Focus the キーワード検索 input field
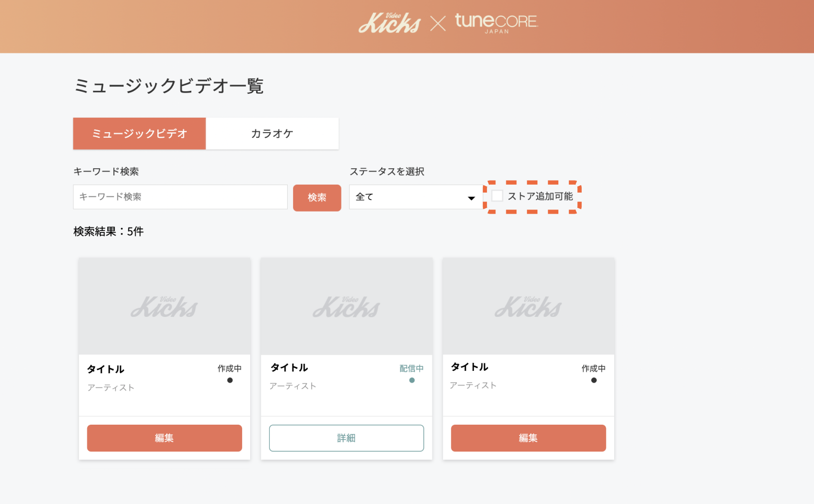 click(180, 197)
